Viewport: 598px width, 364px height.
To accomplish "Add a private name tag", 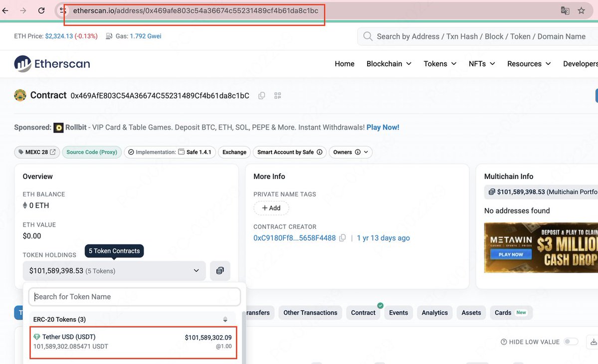I will click(271, 208).
